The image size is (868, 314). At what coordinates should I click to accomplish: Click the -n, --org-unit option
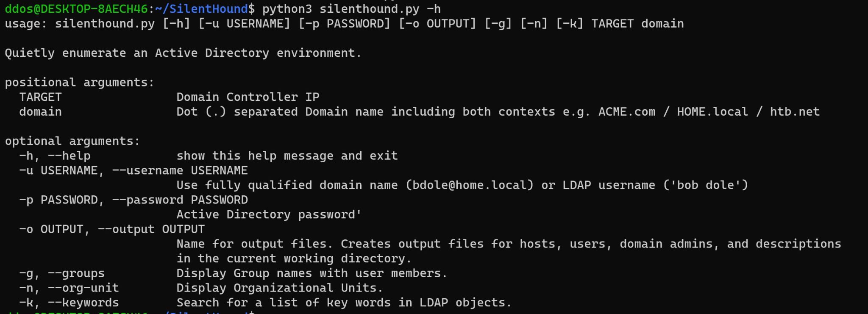pyautogui.click(x=69, y=288)
